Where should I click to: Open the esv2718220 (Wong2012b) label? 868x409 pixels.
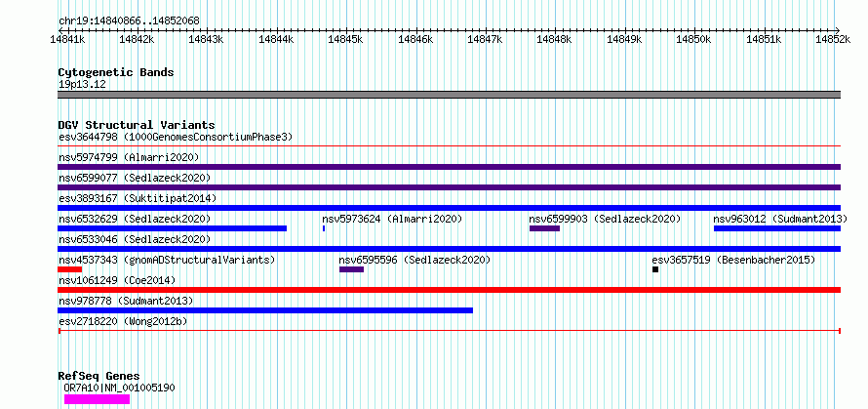pos(123,321)
